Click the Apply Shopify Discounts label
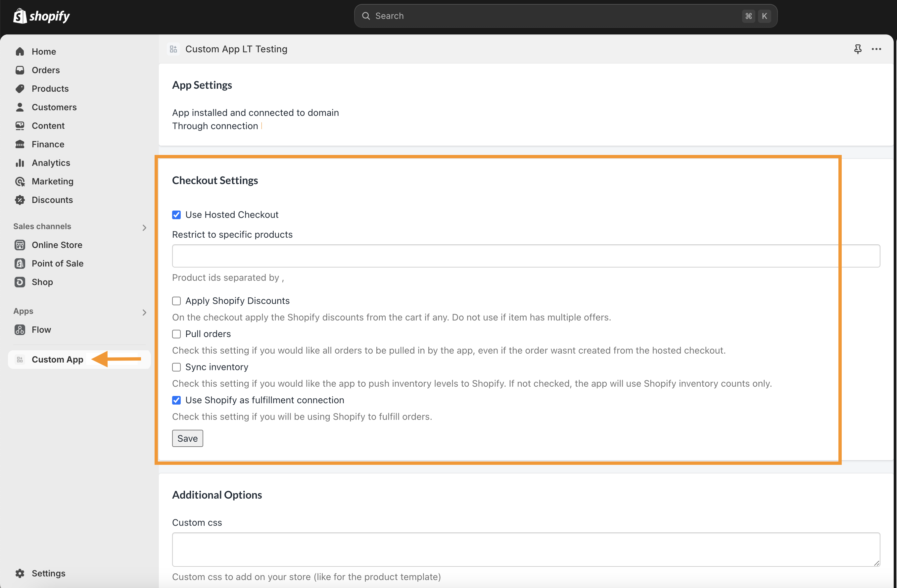The height and width of the screenshot is (588, 897). click(x=237, y=300)
